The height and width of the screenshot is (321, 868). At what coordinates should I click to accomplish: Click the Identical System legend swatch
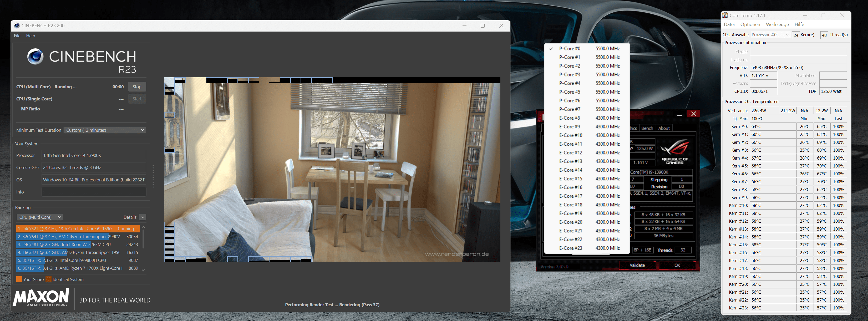click(49, 279)
